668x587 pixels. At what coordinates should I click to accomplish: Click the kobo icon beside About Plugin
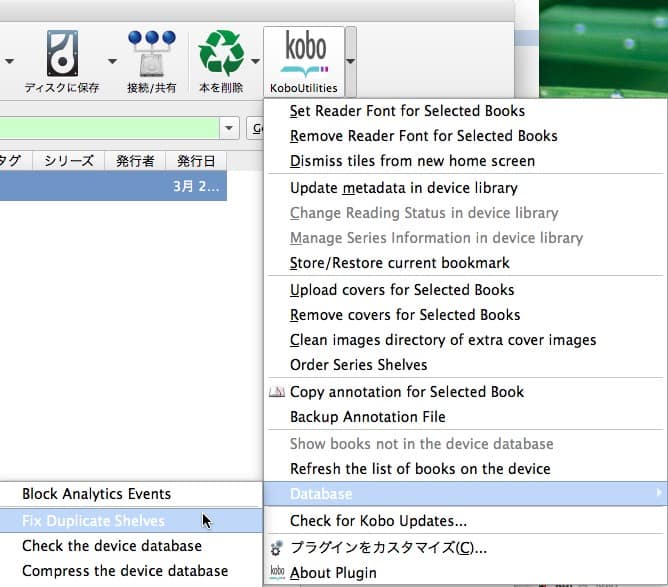[x=277, y=573]
